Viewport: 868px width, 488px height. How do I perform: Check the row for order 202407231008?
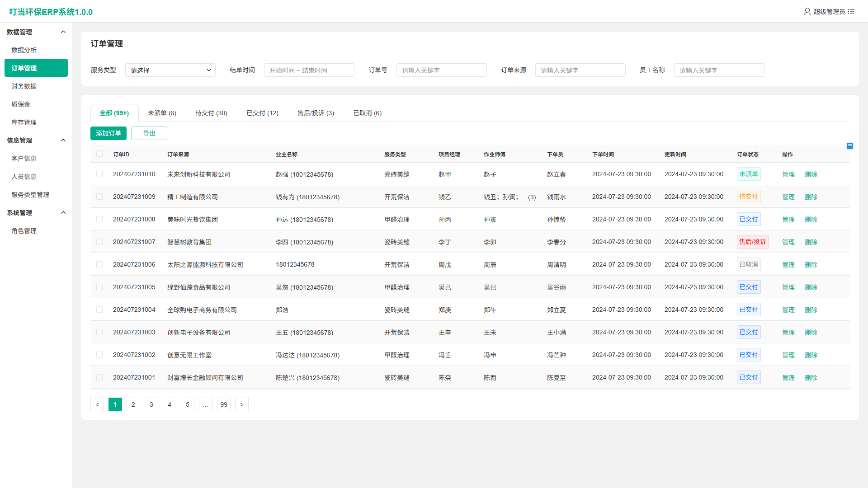click(99, 219)
